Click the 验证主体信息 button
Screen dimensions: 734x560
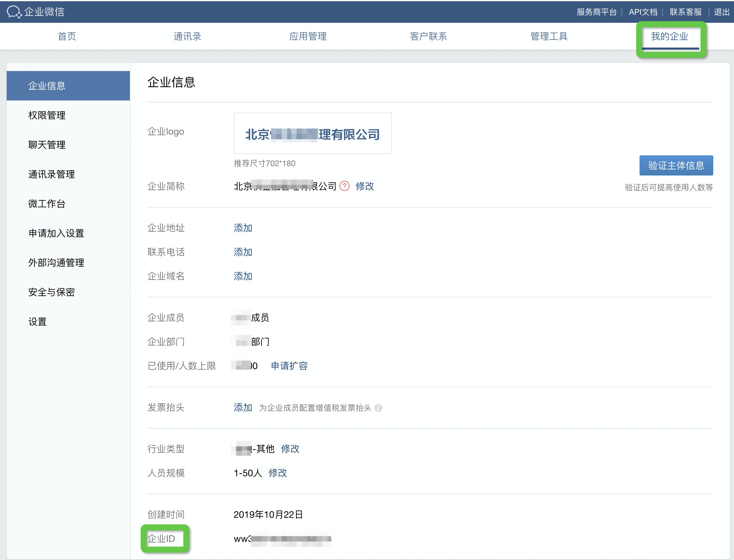click(x=676, y=165)
